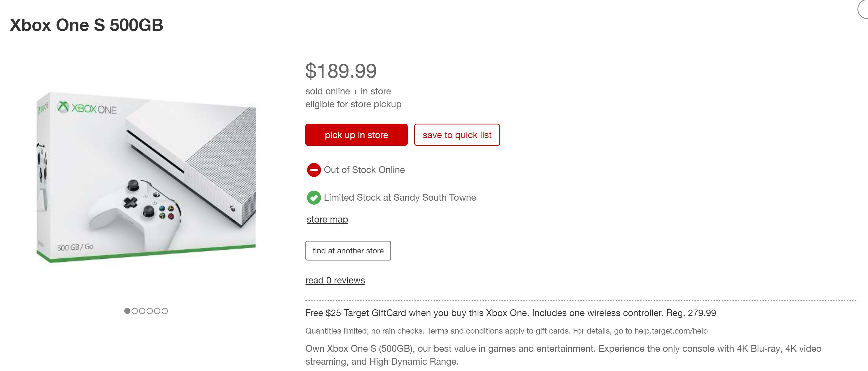The width and height of the screenshot is (868, 371).
Task: Click the save to quick list button
Action: click(x=457, y=135)
